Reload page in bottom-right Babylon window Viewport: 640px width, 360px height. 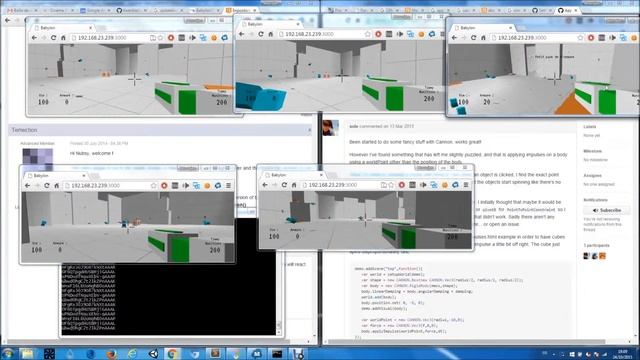coord(284,185)
